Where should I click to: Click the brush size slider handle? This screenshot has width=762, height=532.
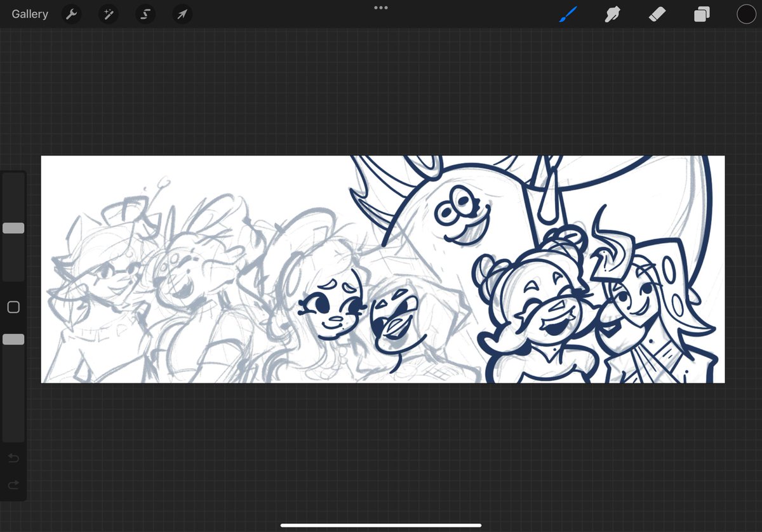tap(13, 228)
